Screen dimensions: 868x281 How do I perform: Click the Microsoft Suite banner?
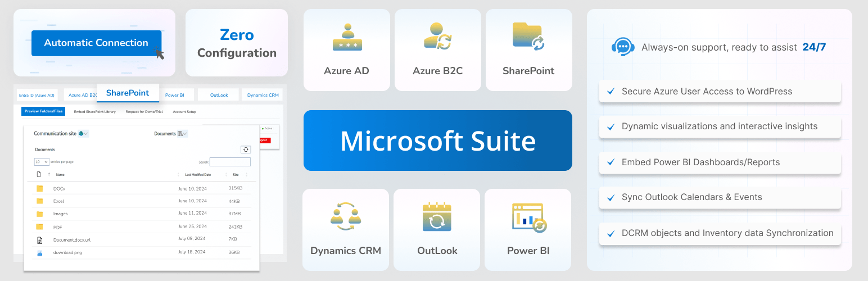438,140
